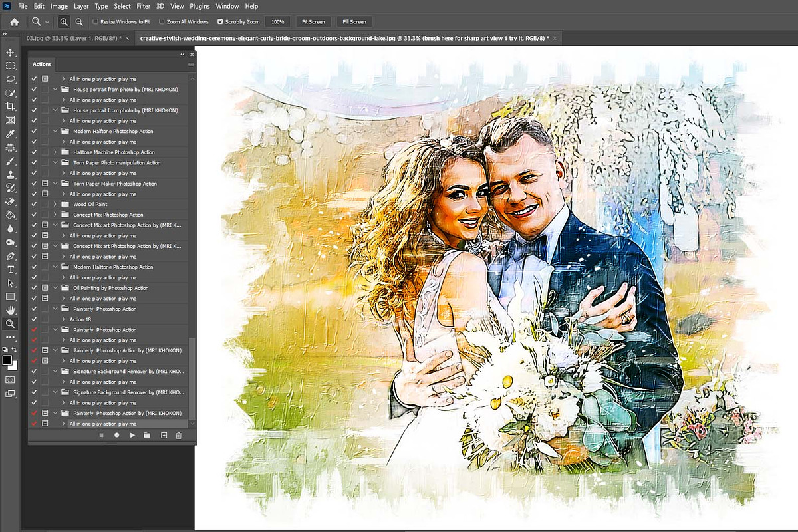Select the History Brush tool

10,188
